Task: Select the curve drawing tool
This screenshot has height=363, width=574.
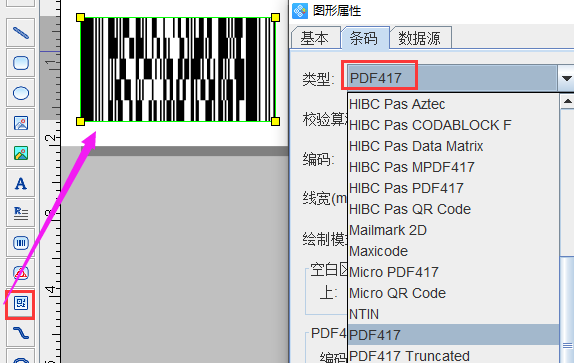Action: point(20,333)
